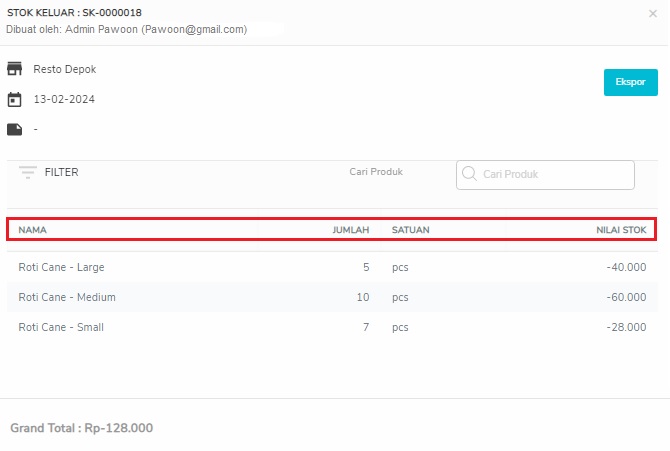Sort by NILAI STOK column header
The height and width of the screenshot is (451, 670).
[x=621, y=230]
